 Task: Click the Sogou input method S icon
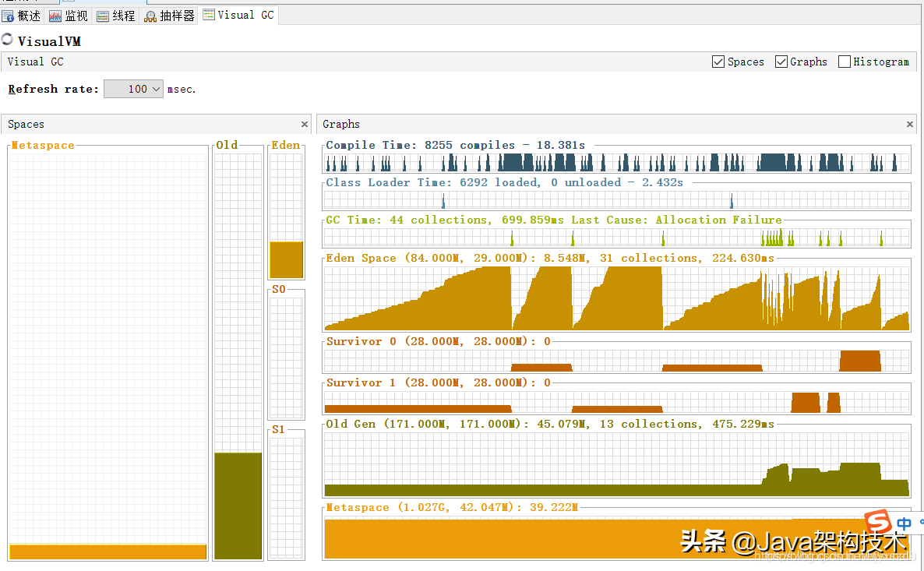(x=878, y=522)
